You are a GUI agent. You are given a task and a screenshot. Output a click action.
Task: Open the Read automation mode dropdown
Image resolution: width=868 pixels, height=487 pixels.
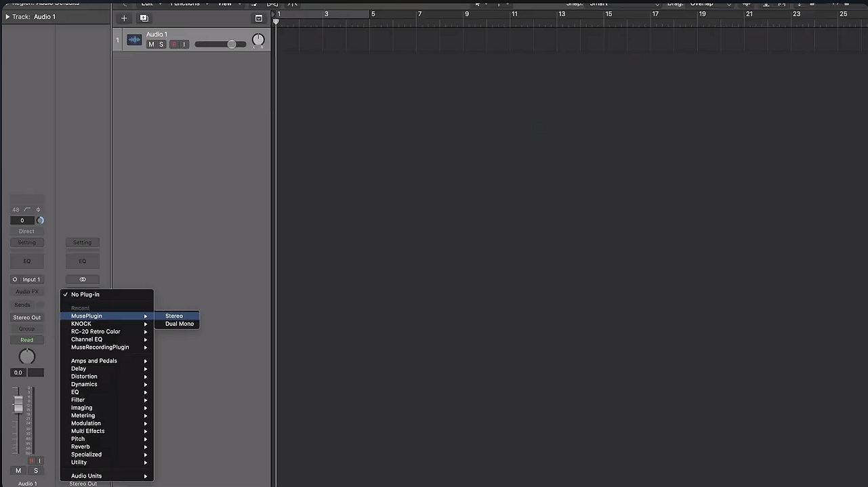pos(27,340)
